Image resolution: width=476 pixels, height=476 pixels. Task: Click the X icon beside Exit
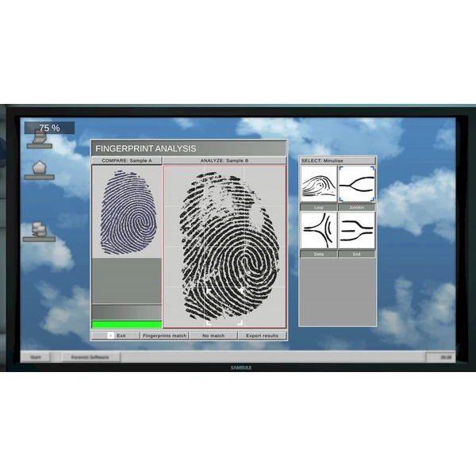click(x=110, y=336)
